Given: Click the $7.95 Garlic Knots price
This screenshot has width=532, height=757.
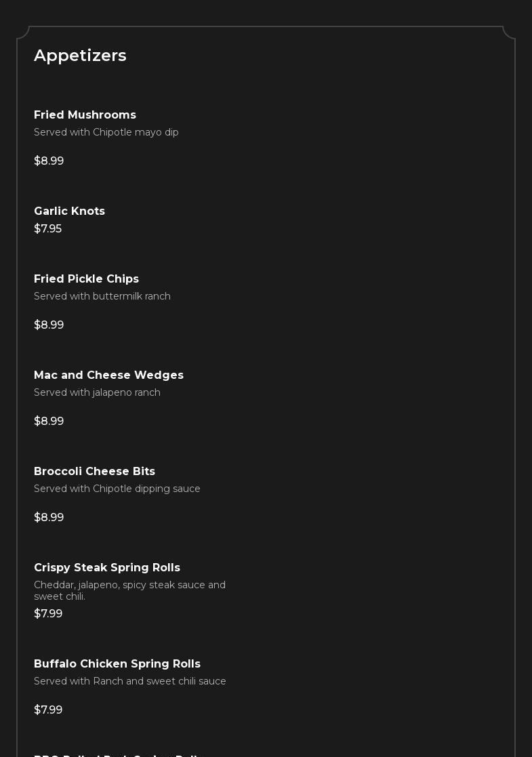Looking at the screenshot, I should [x=47, y=229].
